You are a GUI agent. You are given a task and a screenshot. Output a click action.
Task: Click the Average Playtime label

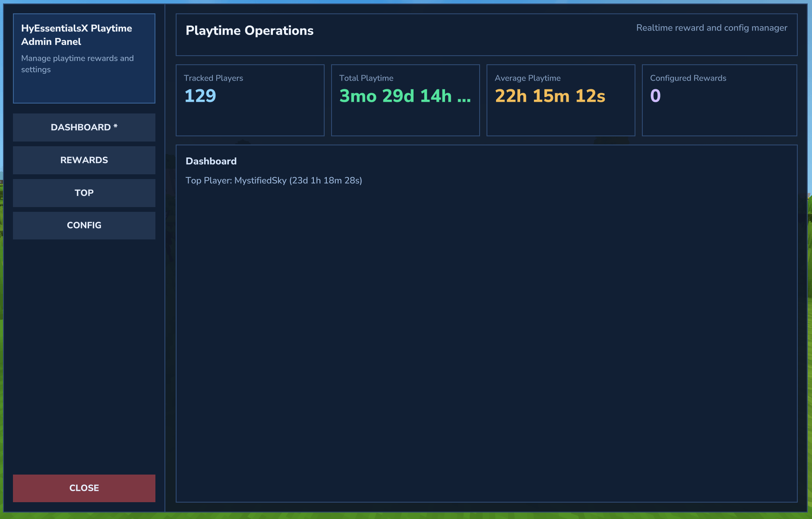point(528,78)
